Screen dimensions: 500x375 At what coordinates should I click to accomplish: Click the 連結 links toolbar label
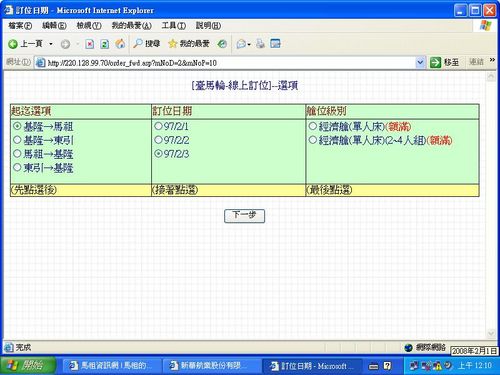point(476,62)
